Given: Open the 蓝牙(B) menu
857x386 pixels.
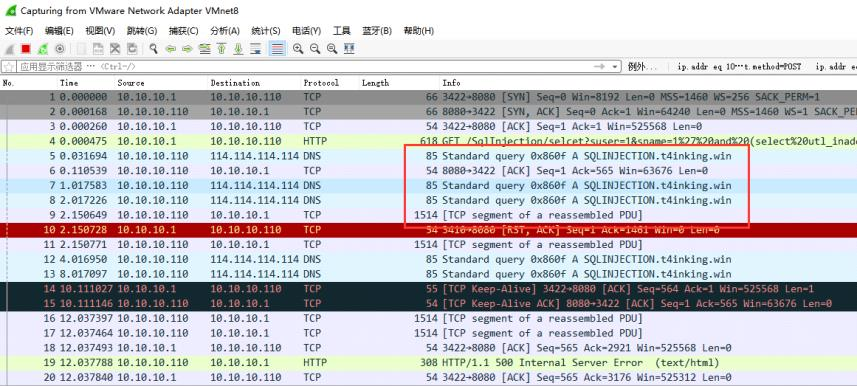Looking at the screenshot, I should 377,31.
